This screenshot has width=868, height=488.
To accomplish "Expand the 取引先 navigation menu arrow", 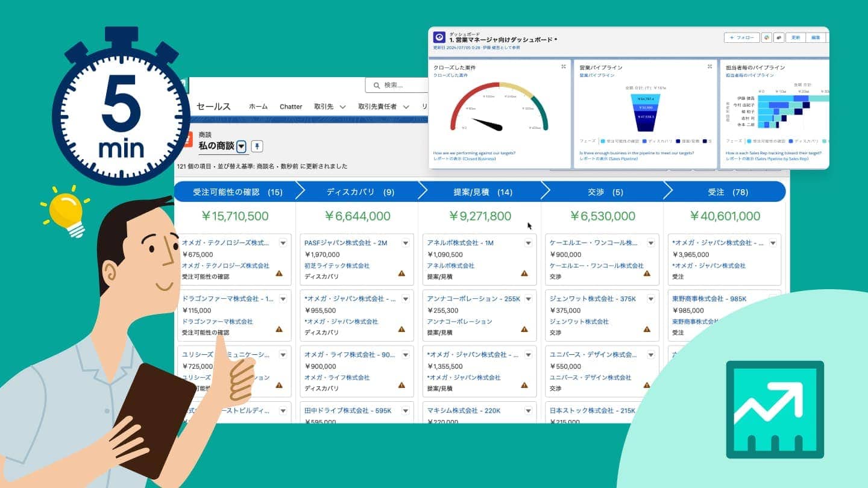I will pos(342,107).
